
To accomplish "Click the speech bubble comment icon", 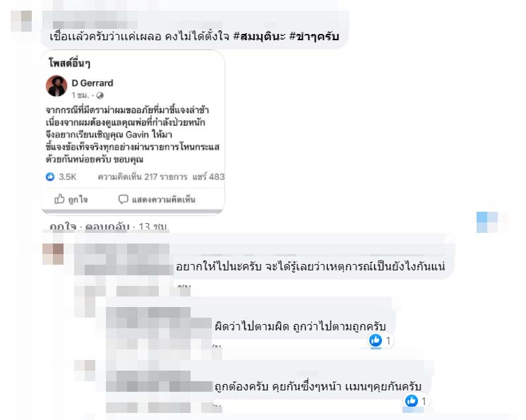I will pos(123,199).
